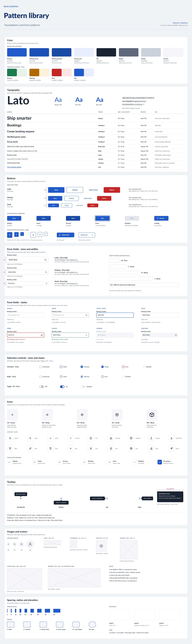The width and height of the screenshot is (192, 644).
Task: Click the error field containing BG0158
Action: click(26, 335)
